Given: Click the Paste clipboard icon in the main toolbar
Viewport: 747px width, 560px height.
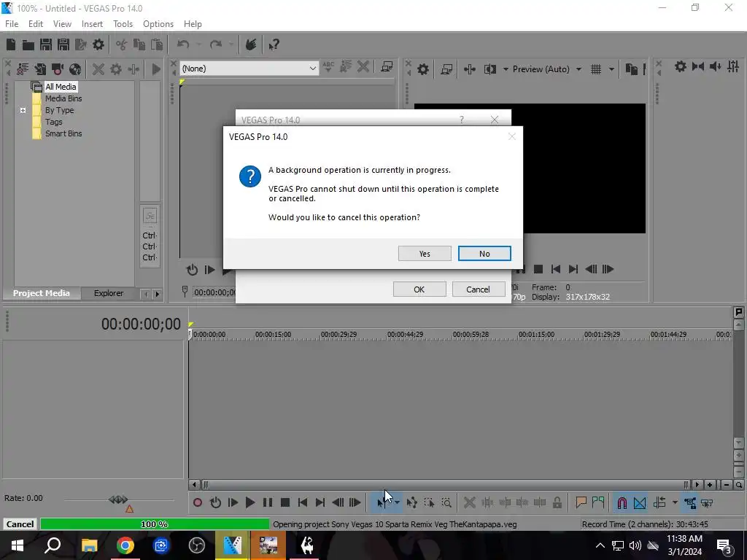Looking at the screenshot, I should (157, 44).
